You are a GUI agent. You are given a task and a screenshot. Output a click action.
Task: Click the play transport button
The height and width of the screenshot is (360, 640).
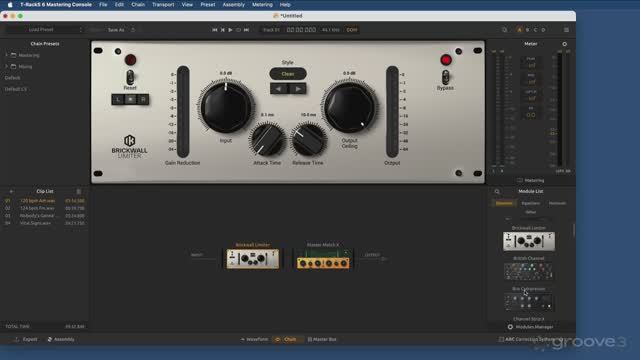pyautogui.click(x=231, y=30)
